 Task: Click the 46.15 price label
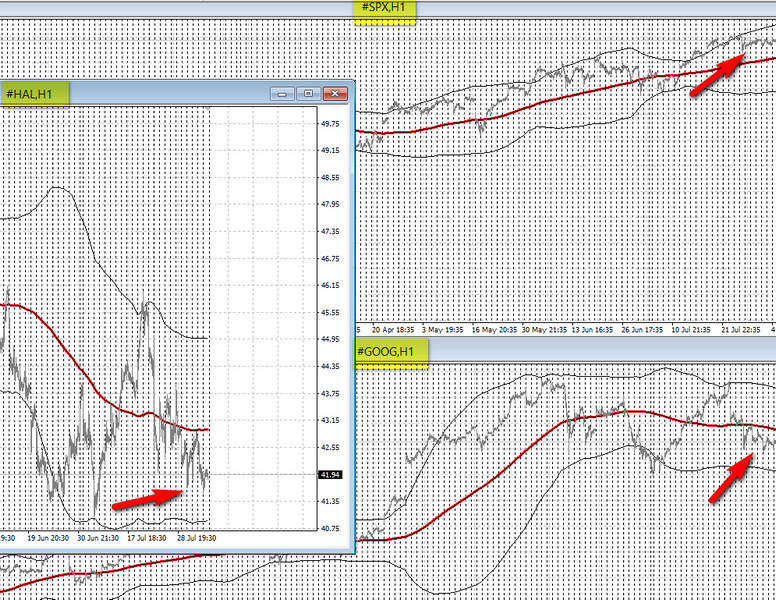330,285
